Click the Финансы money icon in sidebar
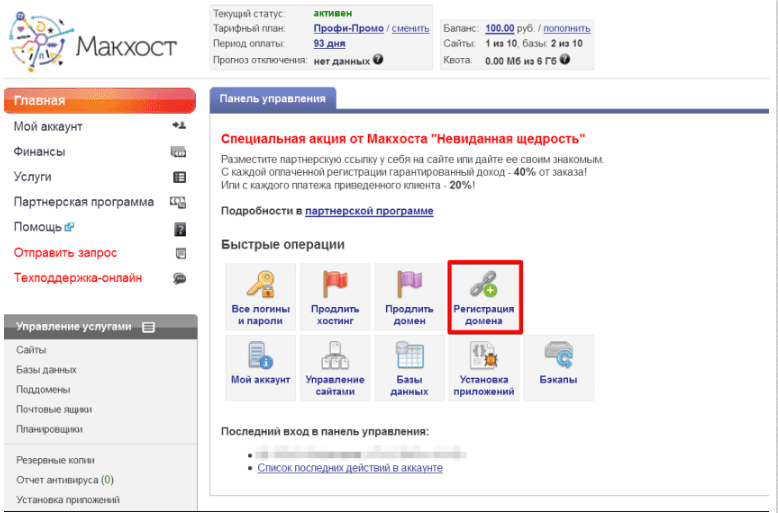Screen dimensions: 778x513 (178, 152)
